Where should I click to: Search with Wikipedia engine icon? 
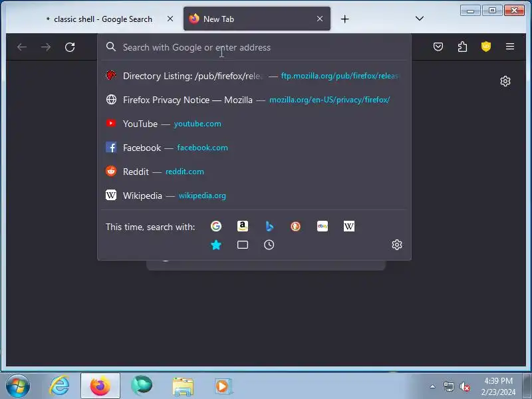(348, 226)
